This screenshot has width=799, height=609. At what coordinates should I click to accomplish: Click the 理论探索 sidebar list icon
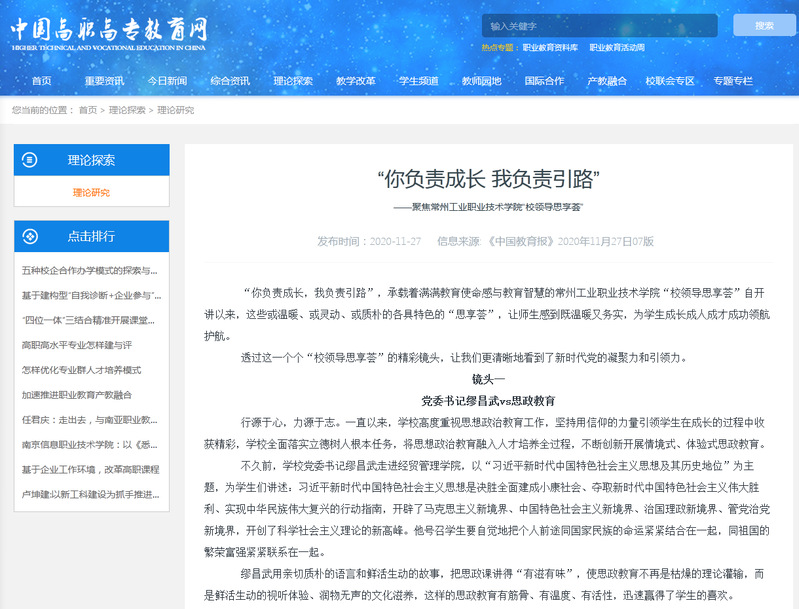30,159
